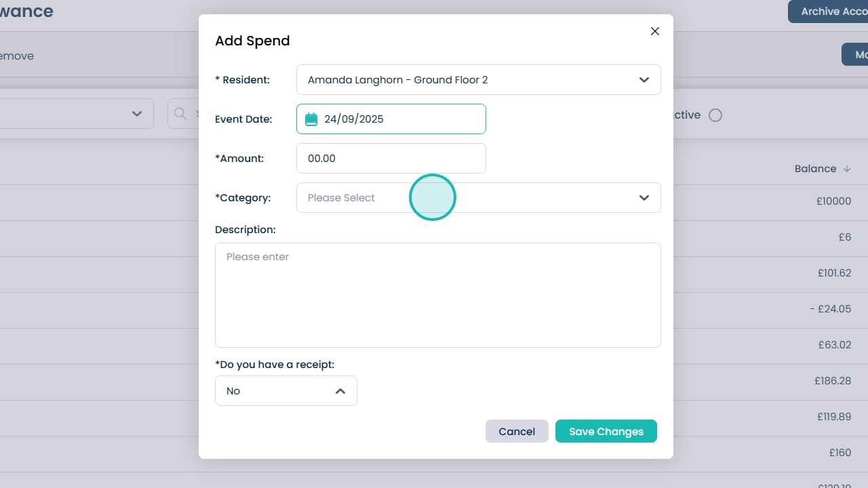Click Save Changes
The image size is (868, 488).
coord(606,431)
